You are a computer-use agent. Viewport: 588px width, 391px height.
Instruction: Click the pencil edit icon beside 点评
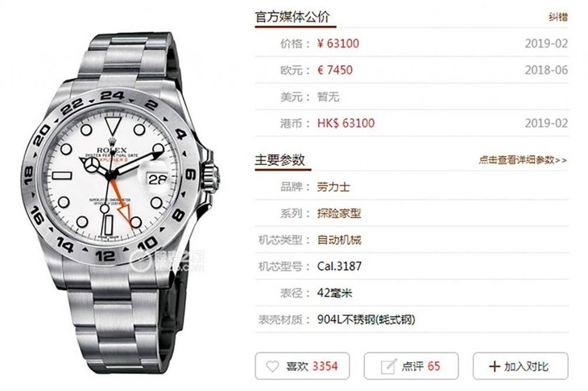click(x=388, y=366)
